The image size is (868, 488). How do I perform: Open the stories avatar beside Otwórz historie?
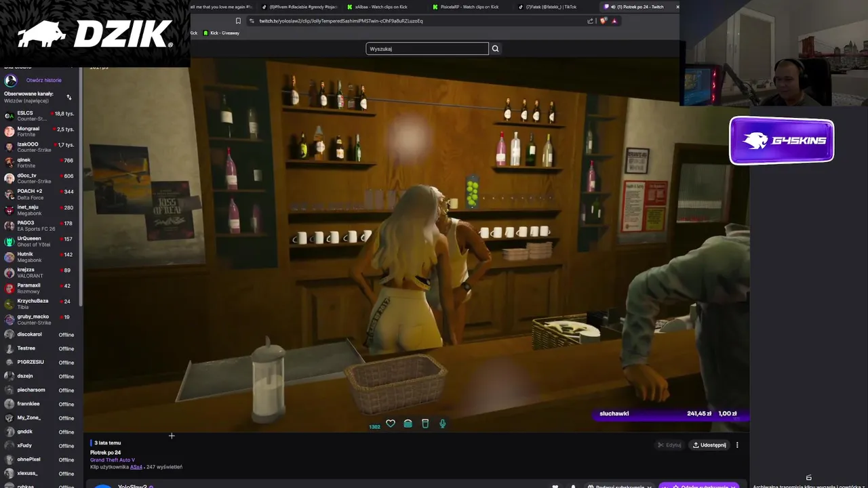(x=11, y=81)
